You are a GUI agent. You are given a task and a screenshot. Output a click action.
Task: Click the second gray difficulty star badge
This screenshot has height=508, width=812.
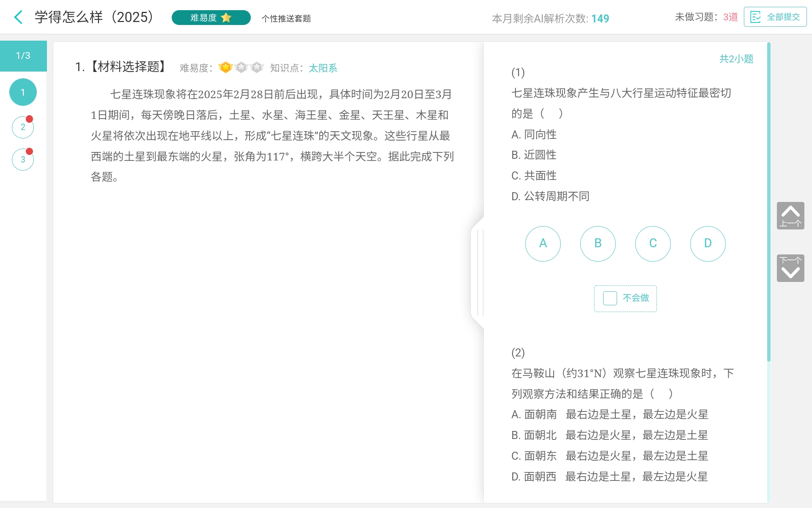[x=241, y=67]
